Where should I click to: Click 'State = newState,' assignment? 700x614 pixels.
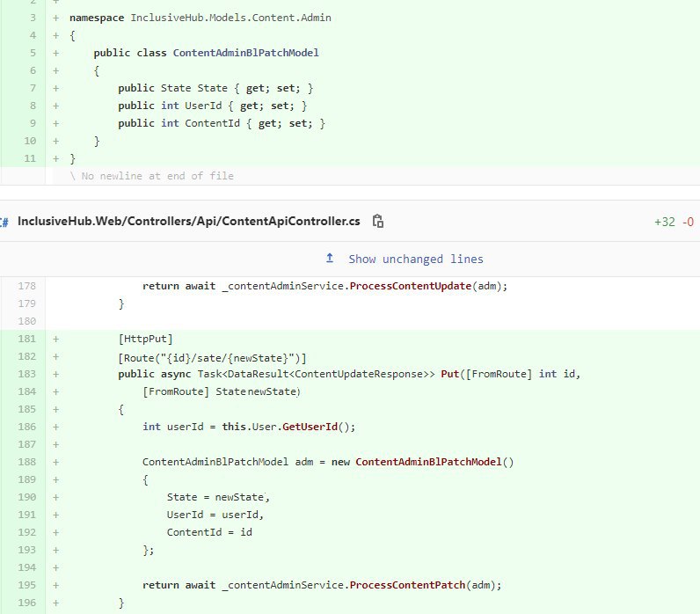coord(218,497)
